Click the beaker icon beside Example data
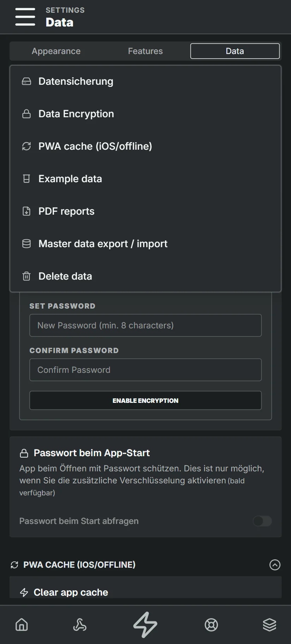This screenshot has width=291, height=644. point(26,179)
